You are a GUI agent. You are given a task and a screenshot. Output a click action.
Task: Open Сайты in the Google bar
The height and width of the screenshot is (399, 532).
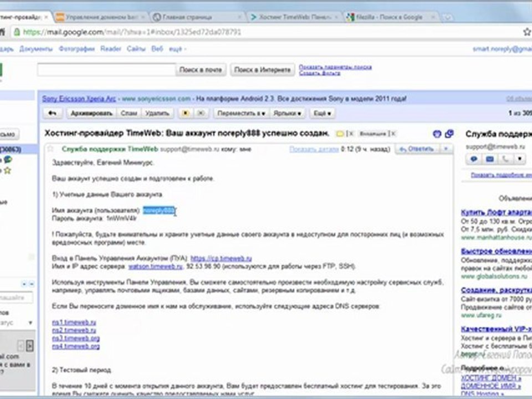point(136,49)
